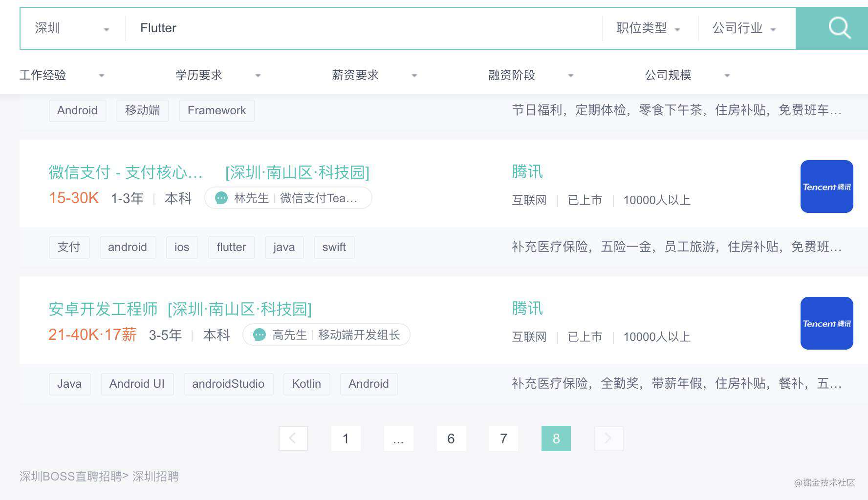Click the lowercase android tag
The image size is (868, 500).
tap(128, 247)
